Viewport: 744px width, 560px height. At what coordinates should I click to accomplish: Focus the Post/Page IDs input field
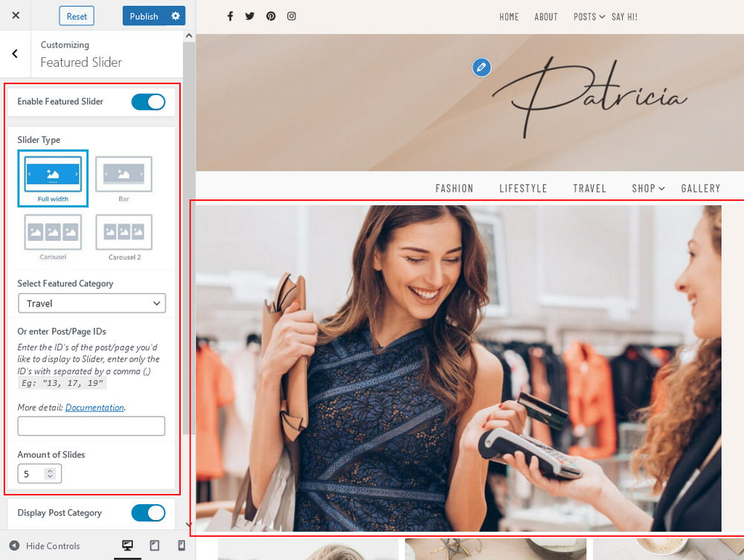click(91, 426)
